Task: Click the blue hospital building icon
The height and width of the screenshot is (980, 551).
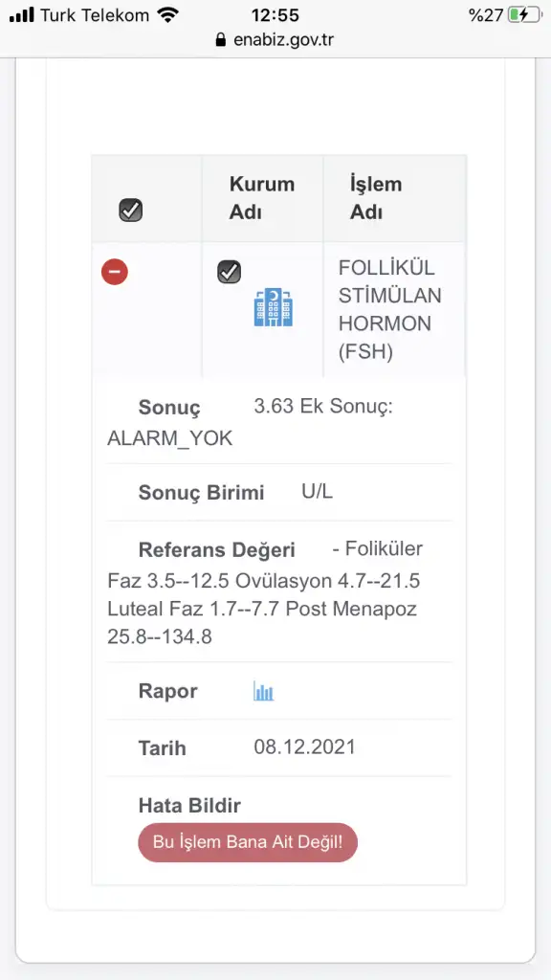Action: click(274, 307)
